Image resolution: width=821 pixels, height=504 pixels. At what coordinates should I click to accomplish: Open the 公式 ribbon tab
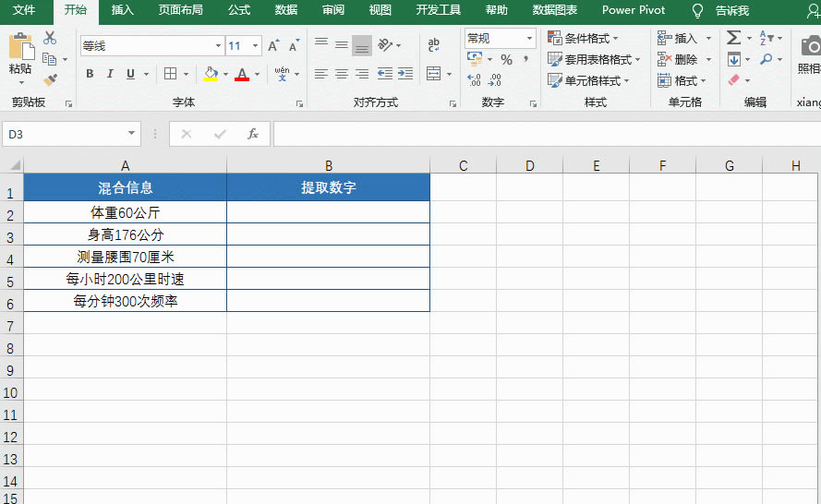238,10
